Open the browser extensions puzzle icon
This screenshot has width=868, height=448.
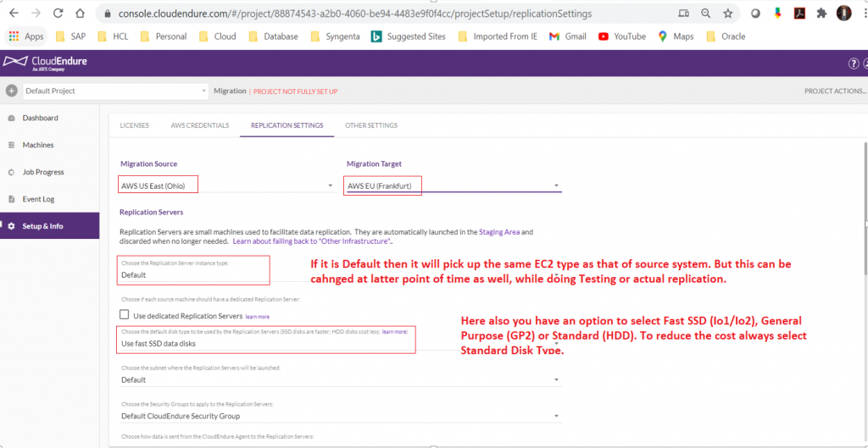[822, 14]
